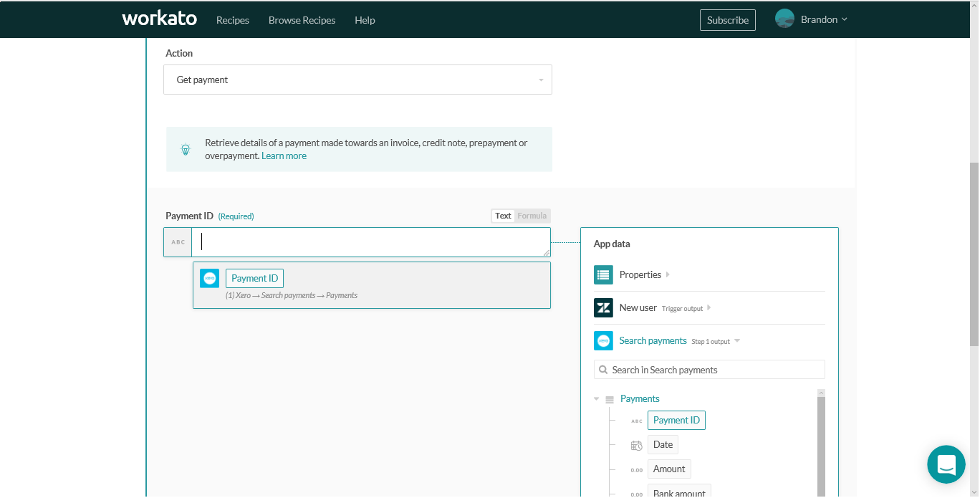The width and height of the screenshot is (980, 498).
Task: Open Recipes in the top navigation
Action: click(x=233, y=20)
